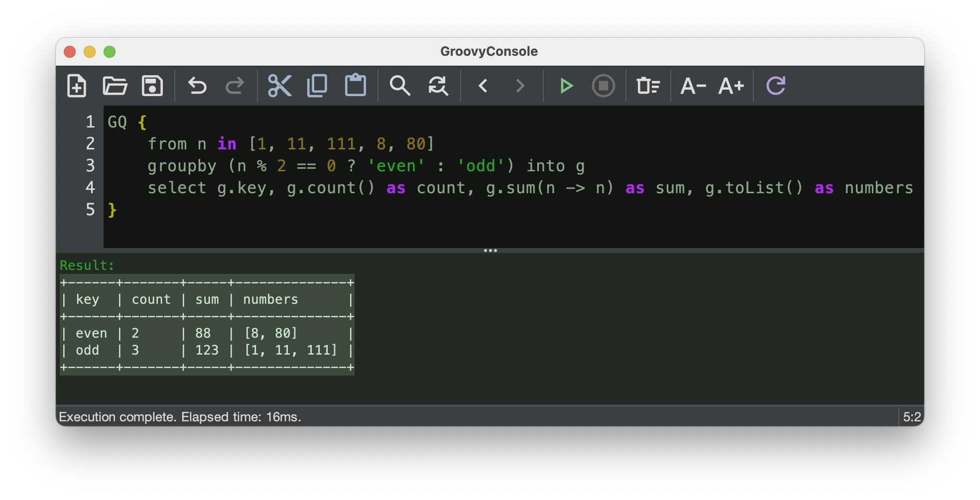
Task: Click the 'sum' column header in output
Action: coord(207,299)
